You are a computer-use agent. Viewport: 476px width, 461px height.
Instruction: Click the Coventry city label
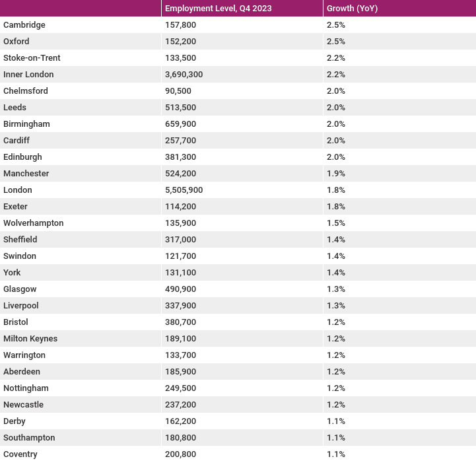20,454
